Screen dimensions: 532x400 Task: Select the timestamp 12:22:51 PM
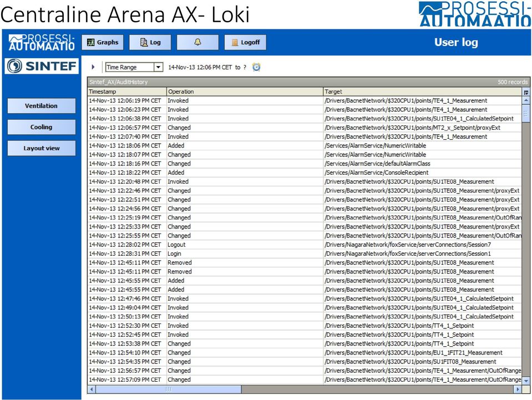coord(125,200)
